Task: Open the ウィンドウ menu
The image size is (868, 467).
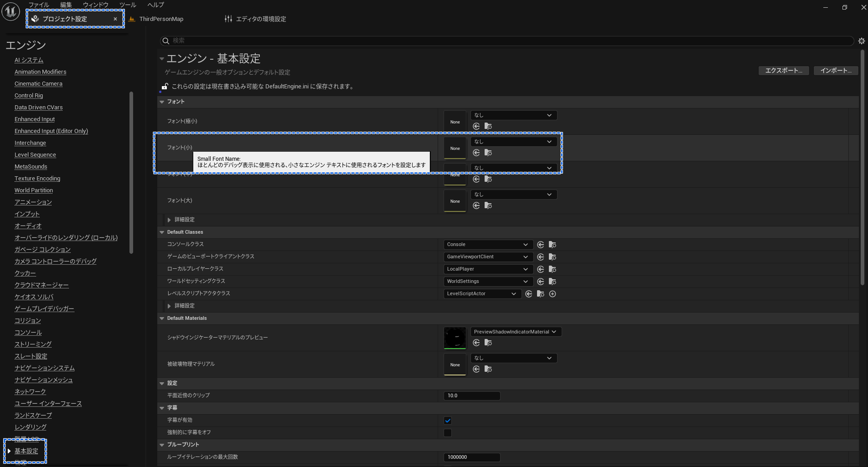Action: tap(95, 5)
